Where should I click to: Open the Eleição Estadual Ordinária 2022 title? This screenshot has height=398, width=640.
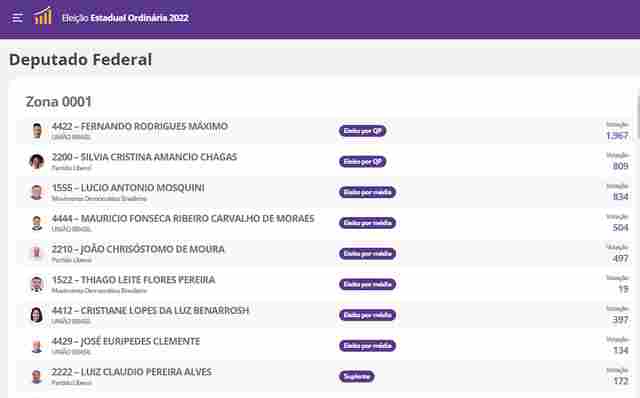[125, 18]
